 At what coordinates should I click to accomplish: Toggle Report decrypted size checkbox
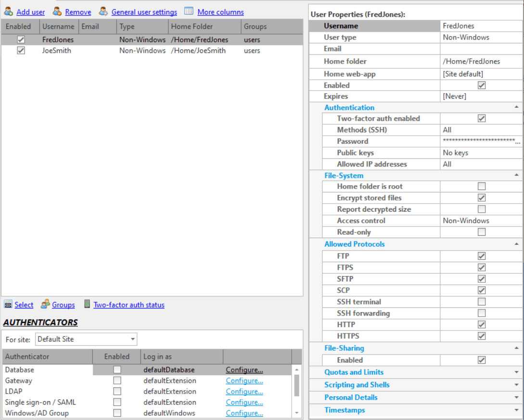click(482, 209)
